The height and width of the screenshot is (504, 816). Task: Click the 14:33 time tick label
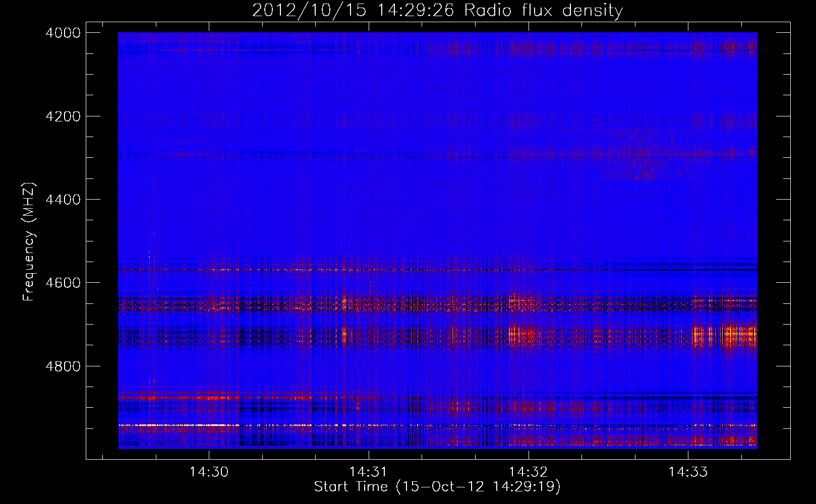click(688, 472)
